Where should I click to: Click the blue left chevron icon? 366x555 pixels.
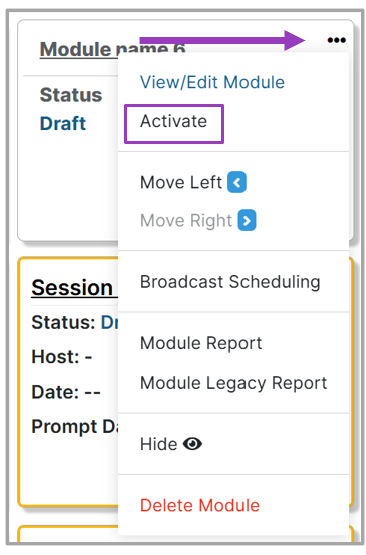pos(237,182)
